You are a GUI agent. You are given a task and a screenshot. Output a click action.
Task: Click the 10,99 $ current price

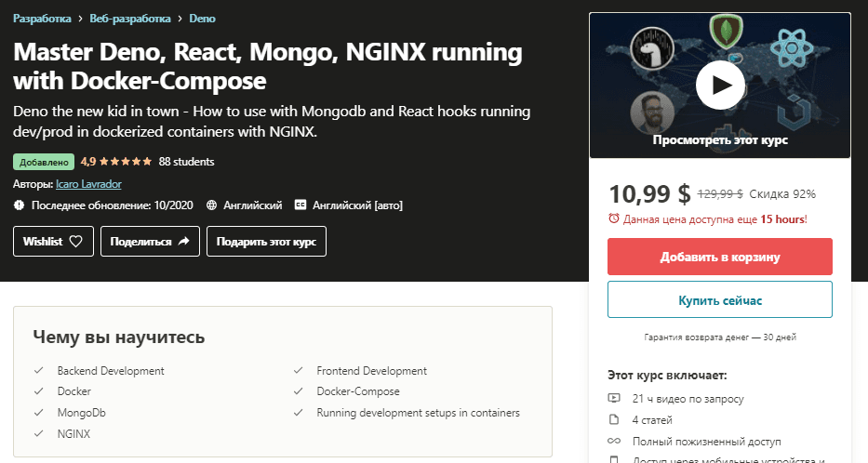(650, 193)
